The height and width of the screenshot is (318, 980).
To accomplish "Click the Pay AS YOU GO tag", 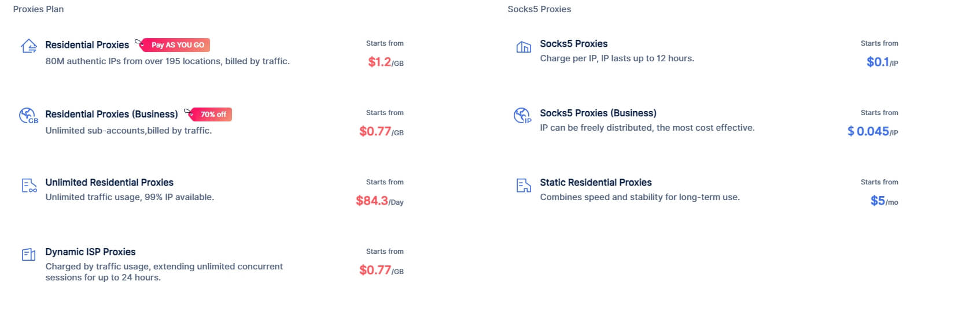I will coord(176,45).
